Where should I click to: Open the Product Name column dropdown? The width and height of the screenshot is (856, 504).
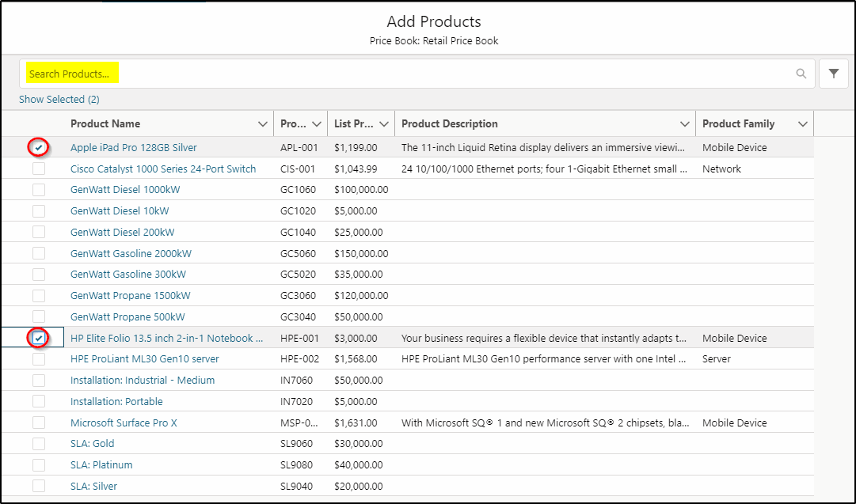263,123
